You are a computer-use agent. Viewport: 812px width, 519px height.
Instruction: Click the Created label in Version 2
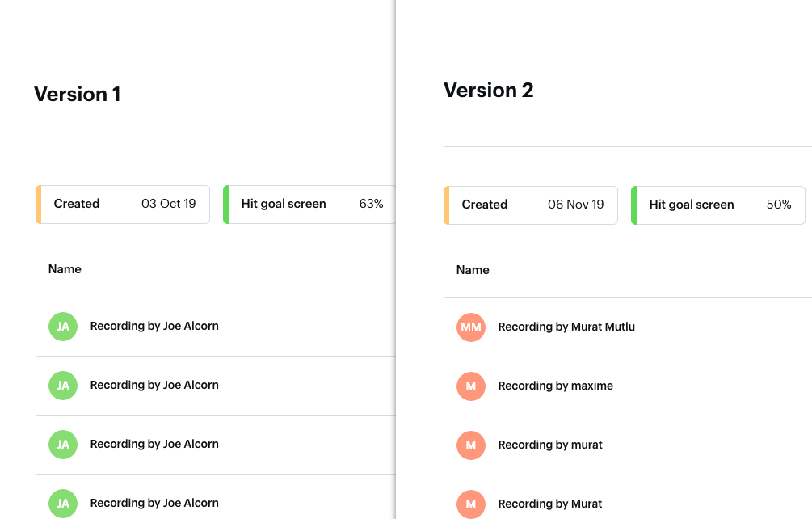tap(485, 205)
